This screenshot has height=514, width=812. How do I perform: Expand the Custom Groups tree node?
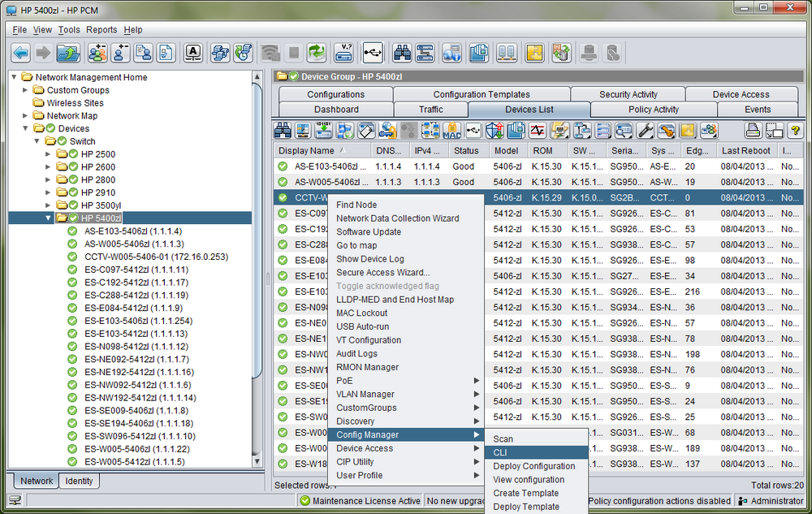[25, 90]
